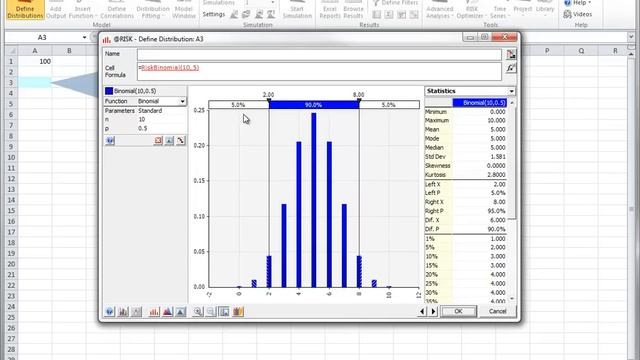The height and width of the screenshot is (360, 640).
Task: Click the Kurtosis statistic row
Action: (x=466, y=175)
